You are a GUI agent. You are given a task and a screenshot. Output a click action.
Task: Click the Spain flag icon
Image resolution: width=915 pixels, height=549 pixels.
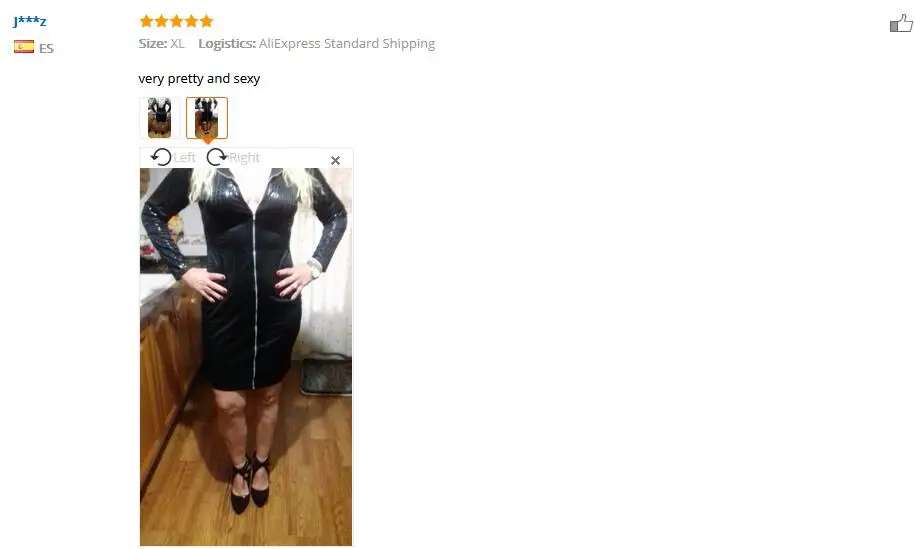point(24,47)
